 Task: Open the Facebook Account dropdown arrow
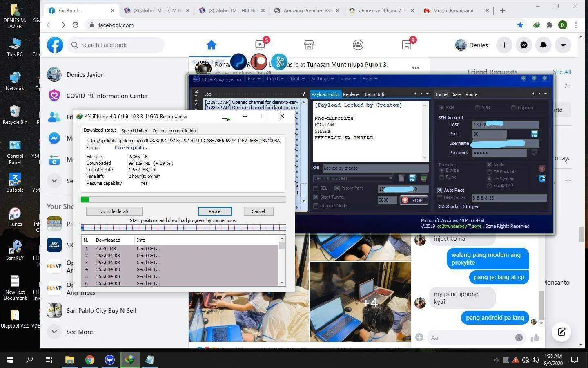563,45
